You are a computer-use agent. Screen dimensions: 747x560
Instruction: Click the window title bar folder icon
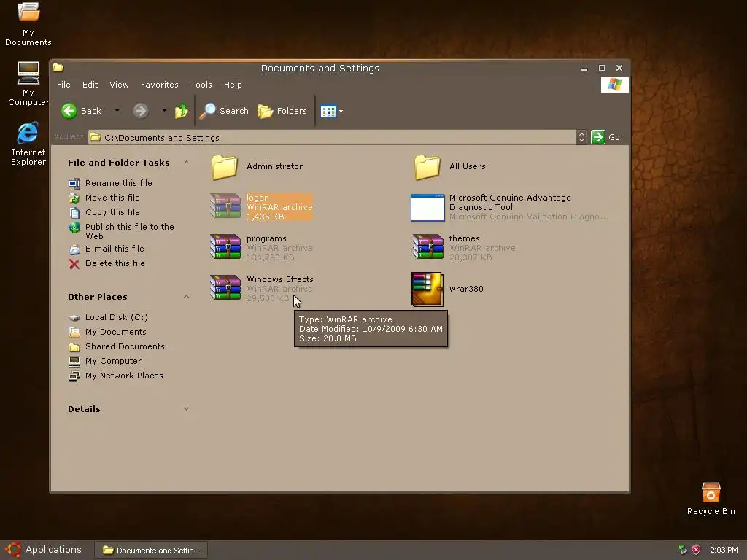point(58,68)
